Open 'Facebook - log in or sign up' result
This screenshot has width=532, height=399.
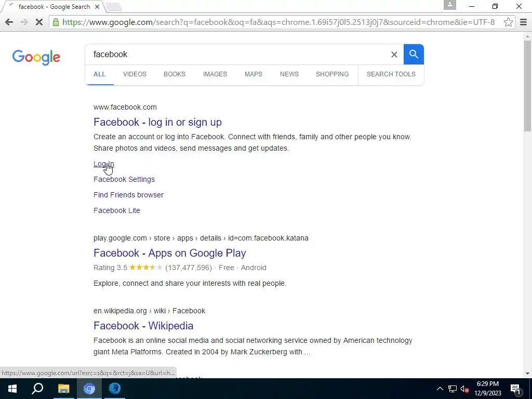tap(157, 122)
